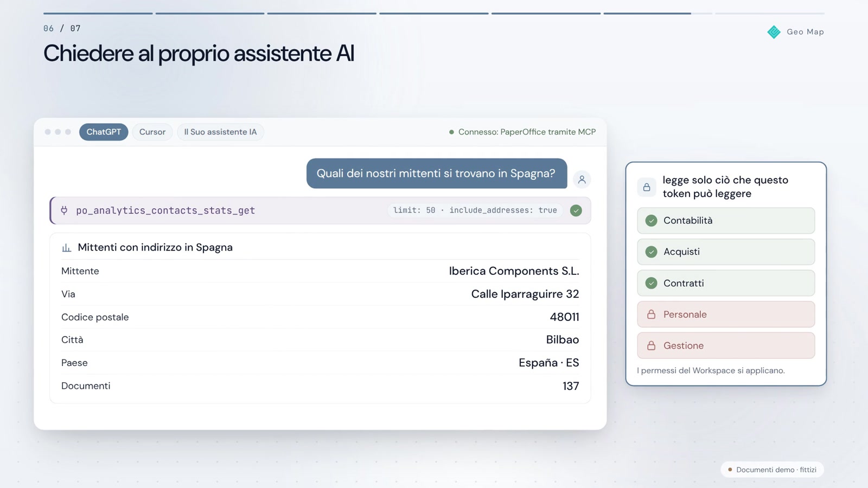Click the checkmark icon next to Contabilità
Screen dimensions: 868x488
point(651,221)
